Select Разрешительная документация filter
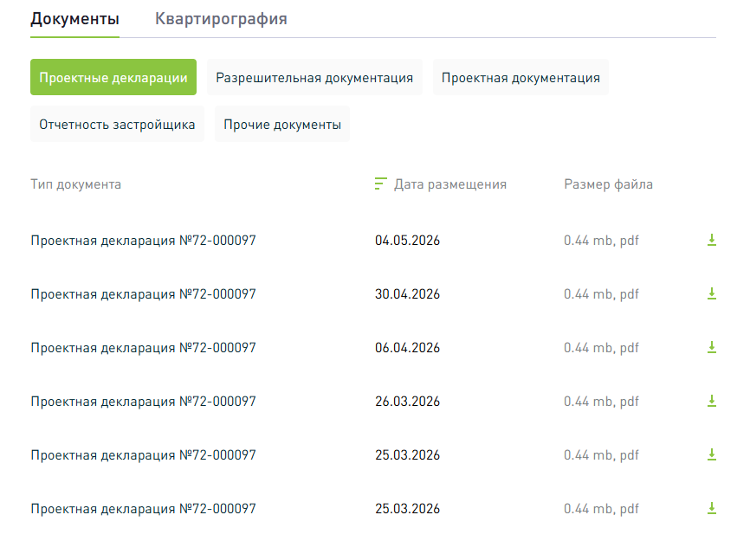 (x=314, y=77)
